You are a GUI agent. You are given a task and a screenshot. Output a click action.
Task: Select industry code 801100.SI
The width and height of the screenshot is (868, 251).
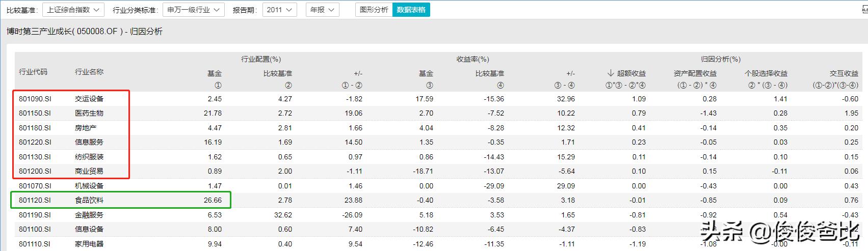(x=35, y=229)
